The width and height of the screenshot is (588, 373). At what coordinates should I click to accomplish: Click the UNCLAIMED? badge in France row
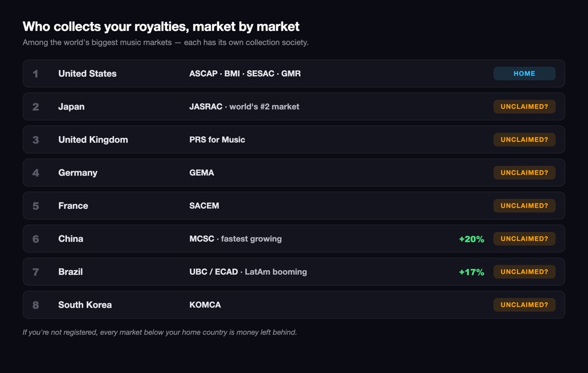pyautogui.click(x=524, y=205)
